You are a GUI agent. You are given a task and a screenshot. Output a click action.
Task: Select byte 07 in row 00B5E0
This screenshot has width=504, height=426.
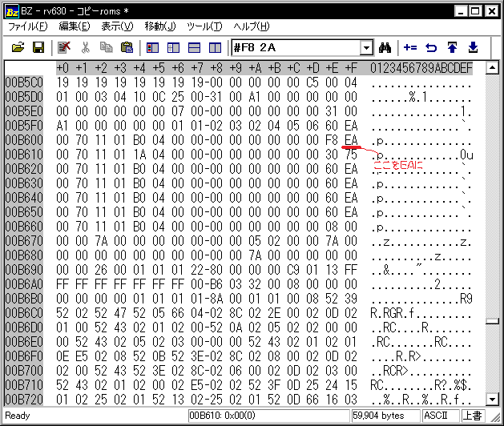pos(178,111)
